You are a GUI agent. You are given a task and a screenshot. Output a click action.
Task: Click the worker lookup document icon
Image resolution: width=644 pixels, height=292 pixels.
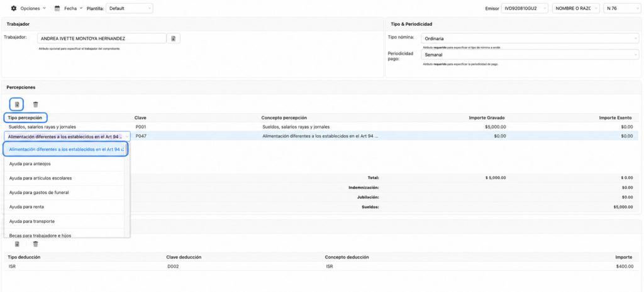174,38
